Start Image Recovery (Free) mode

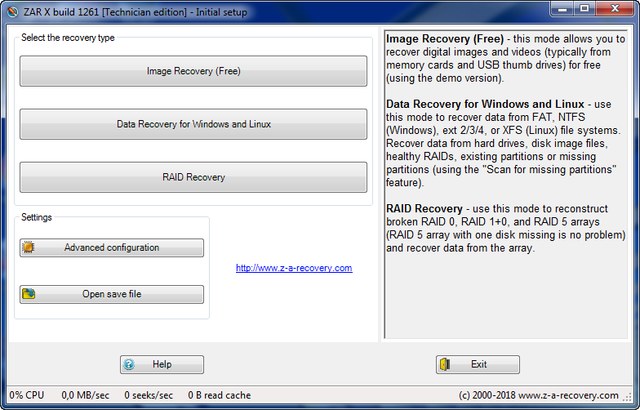click(x=193, y=71)
